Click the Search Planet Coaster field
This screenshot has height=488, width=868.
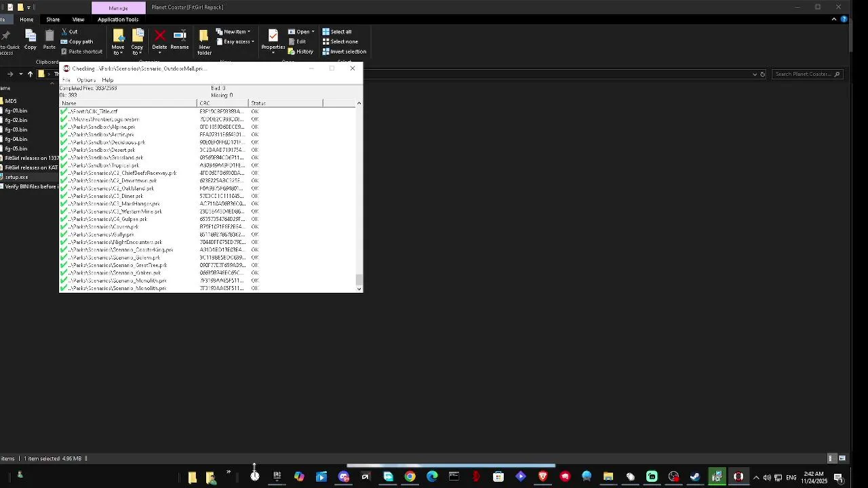point(808,74)
